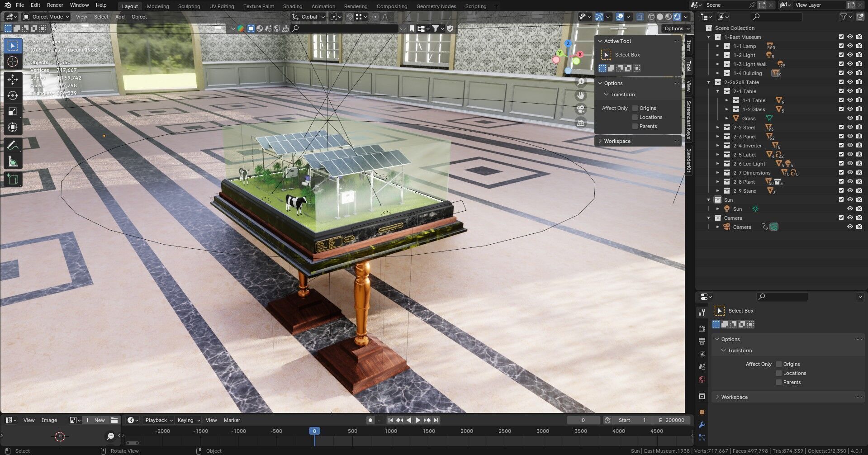Enable Origins in the viewport Affect Only options
Viewport: 868px width, 455px height.
coord(635,108)
